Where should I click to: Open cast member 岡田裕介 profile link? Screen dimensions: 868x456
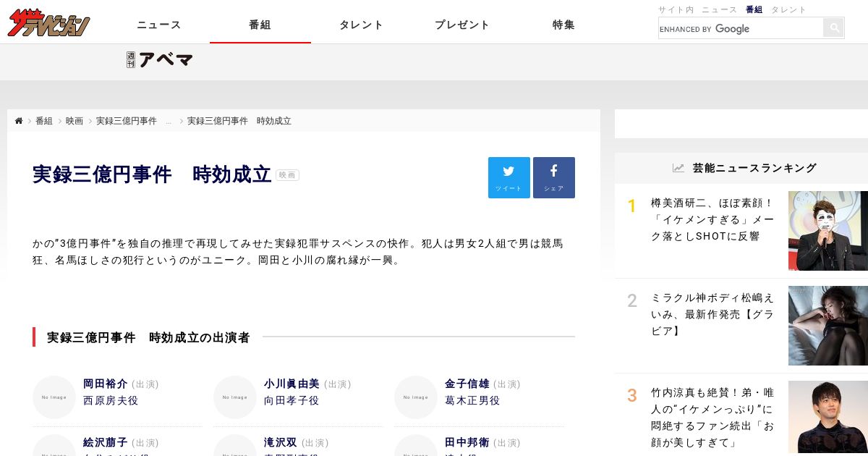[106, 384]
